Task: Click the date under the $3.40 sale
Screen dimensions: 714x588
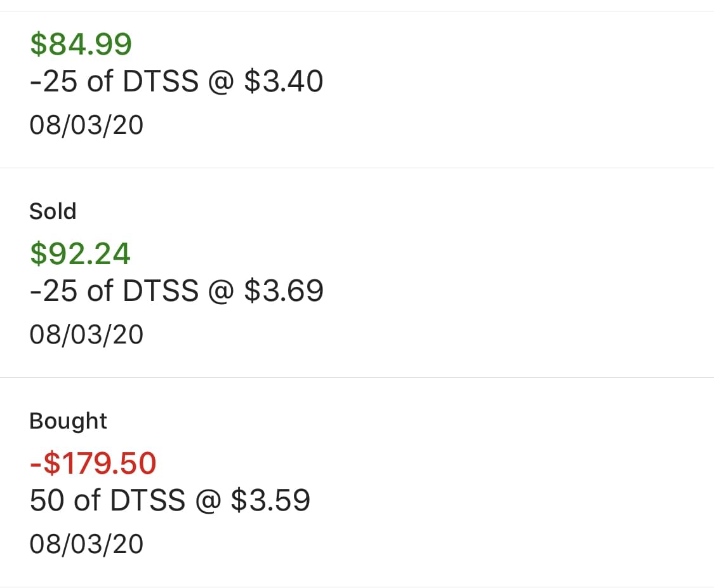Action: (x=86, y=125)
